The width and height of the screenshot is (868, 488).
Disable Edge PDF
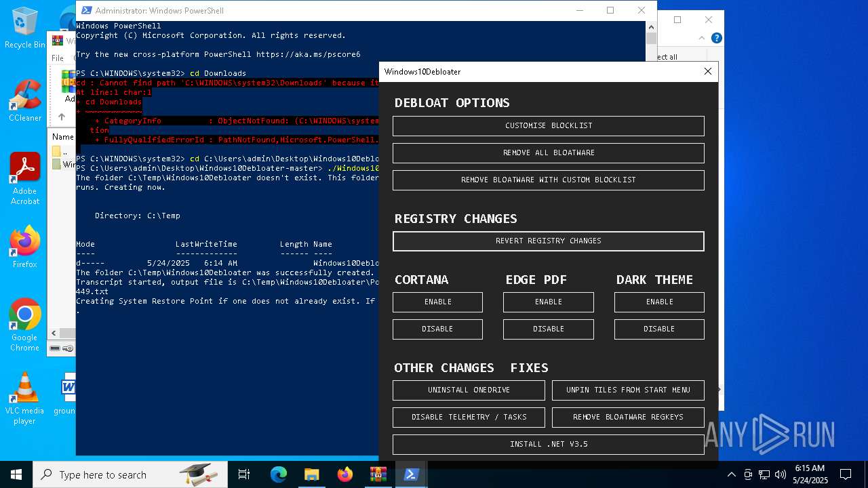click(548, 329)
